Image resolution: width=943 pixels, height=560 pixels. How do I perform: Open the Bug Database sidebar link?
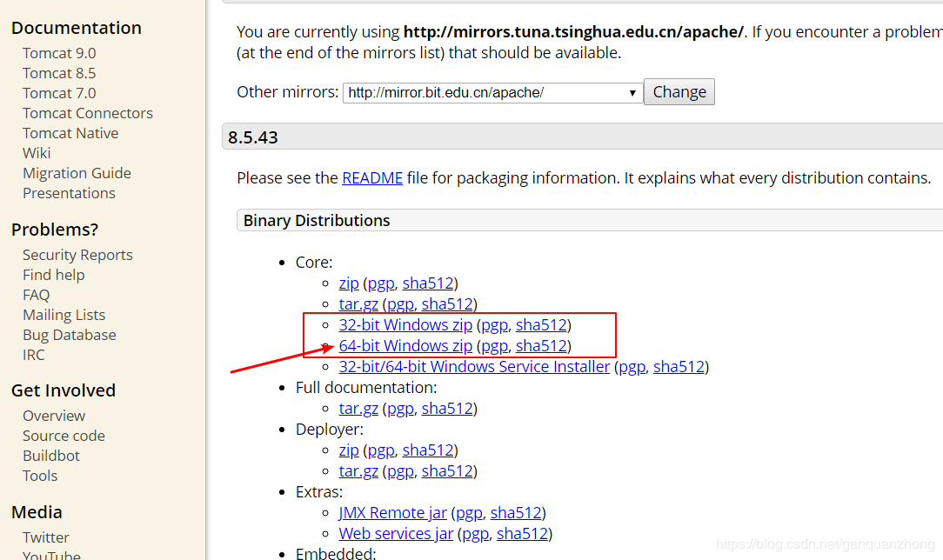coord(69,335)
